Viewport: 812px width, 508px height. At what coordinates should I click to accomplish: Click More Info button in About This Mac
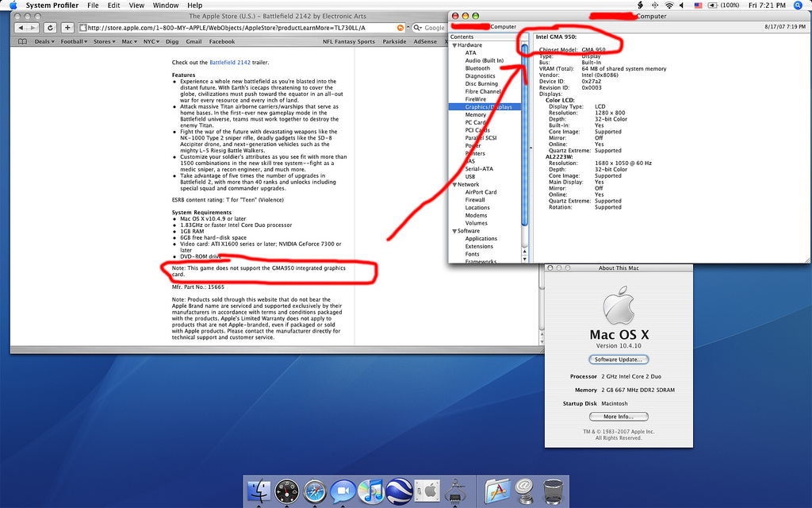coord(619,416)
